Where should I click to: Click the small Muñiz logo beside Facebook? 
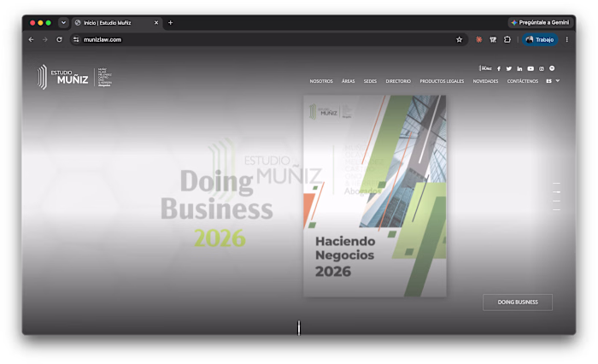[485, 68]
